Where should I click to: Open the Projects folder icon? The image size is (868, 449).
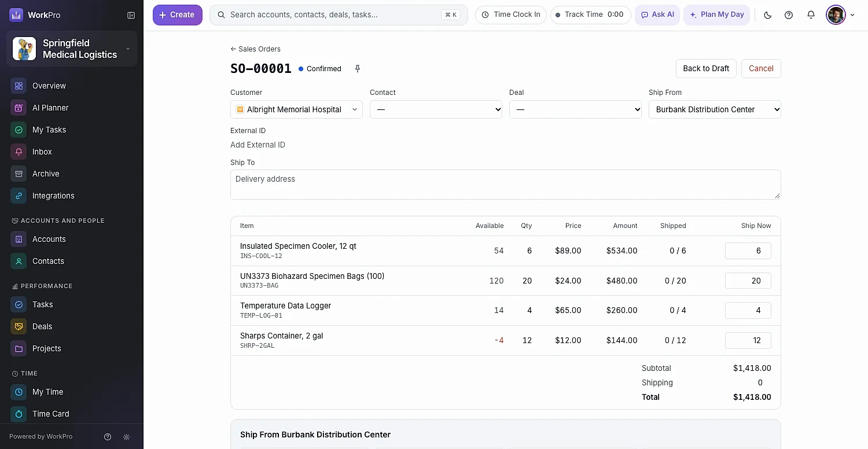click(x=19, y=348)
